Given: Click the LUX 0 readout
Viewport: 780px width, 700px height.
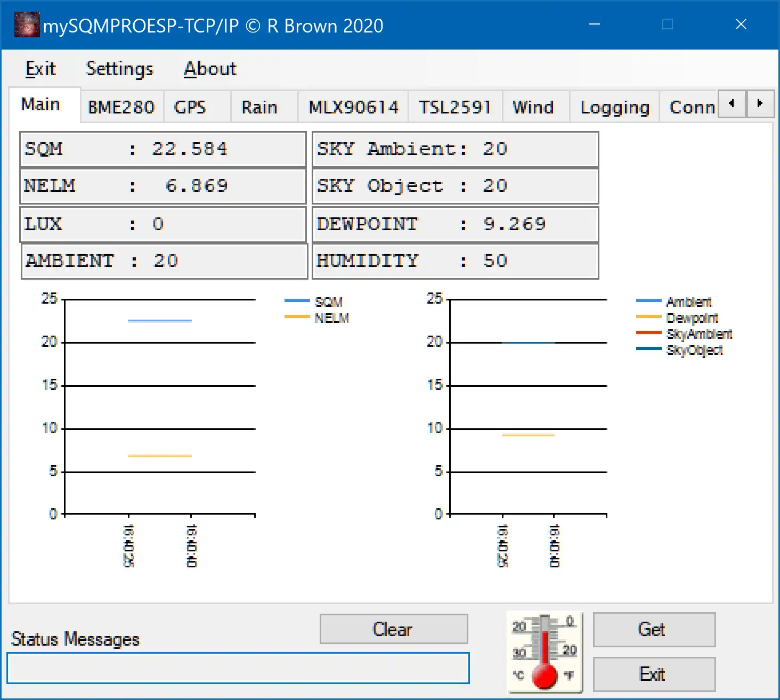Looking at the screenshot, I should click(163, 224).
